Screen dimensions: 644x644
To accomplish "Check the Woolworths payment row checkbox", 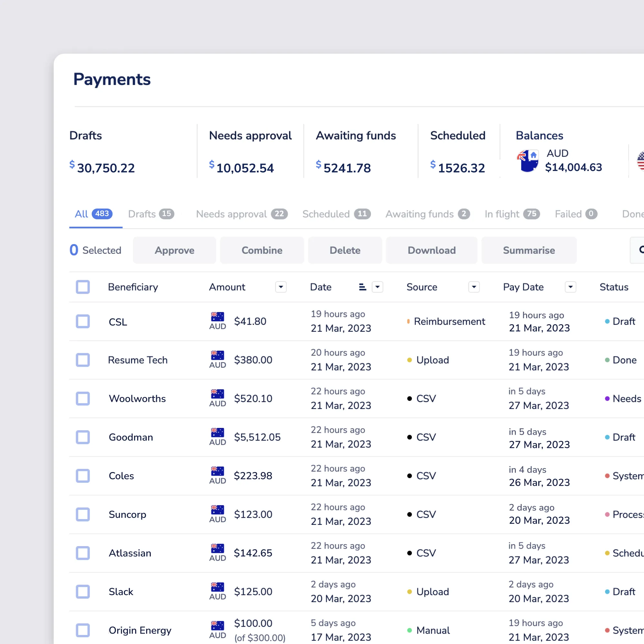I will (x=83, y=399).
